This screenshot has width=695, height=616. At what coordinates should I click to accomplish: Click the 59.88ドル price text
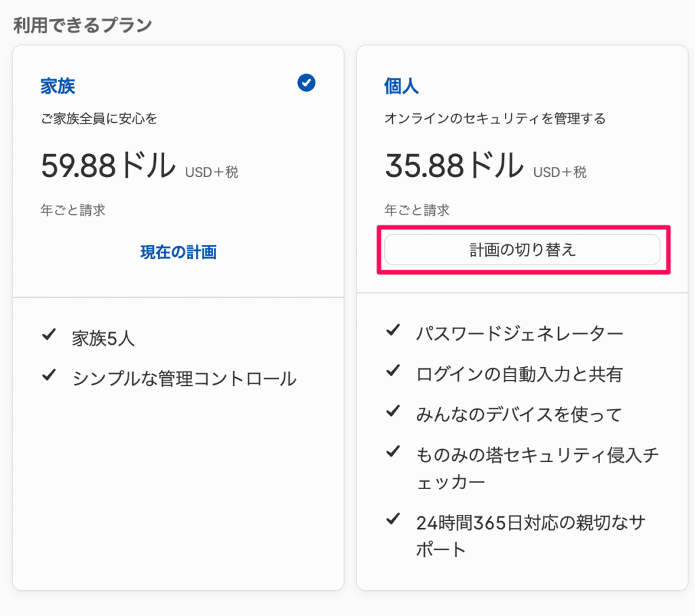(108, 166)
